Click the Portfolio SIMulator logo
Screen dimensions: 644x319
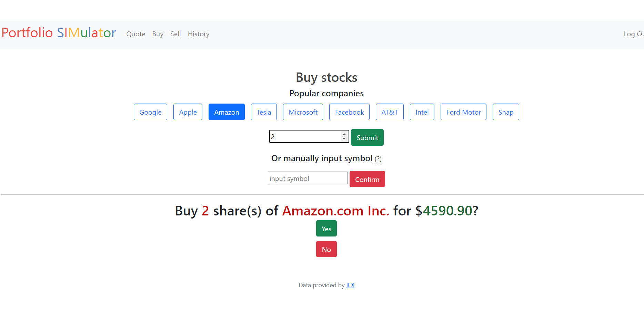[x=59, y=33]
